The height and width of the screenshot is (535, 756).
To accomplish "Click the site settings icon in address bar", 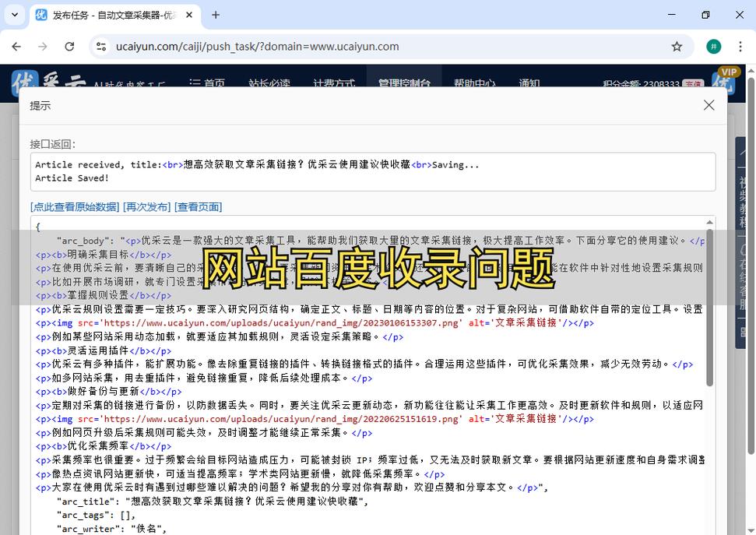I will 102,47.
